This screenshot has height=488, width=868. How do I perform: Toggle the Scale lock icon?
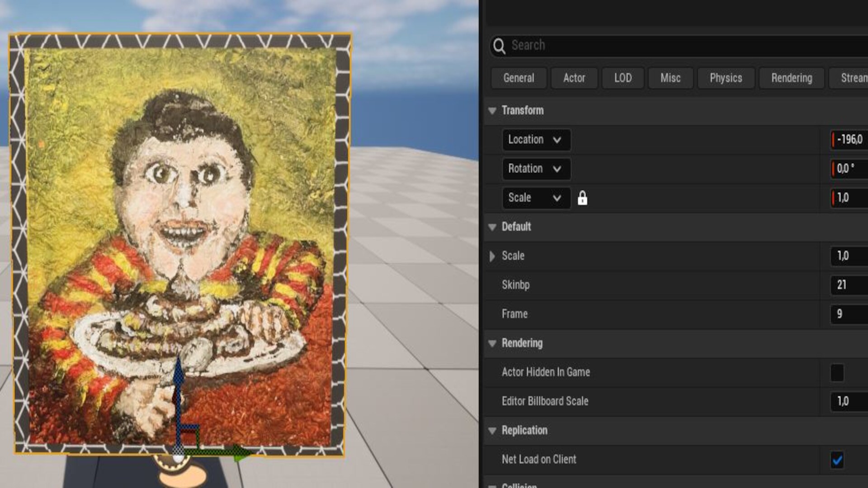point(582,198)
